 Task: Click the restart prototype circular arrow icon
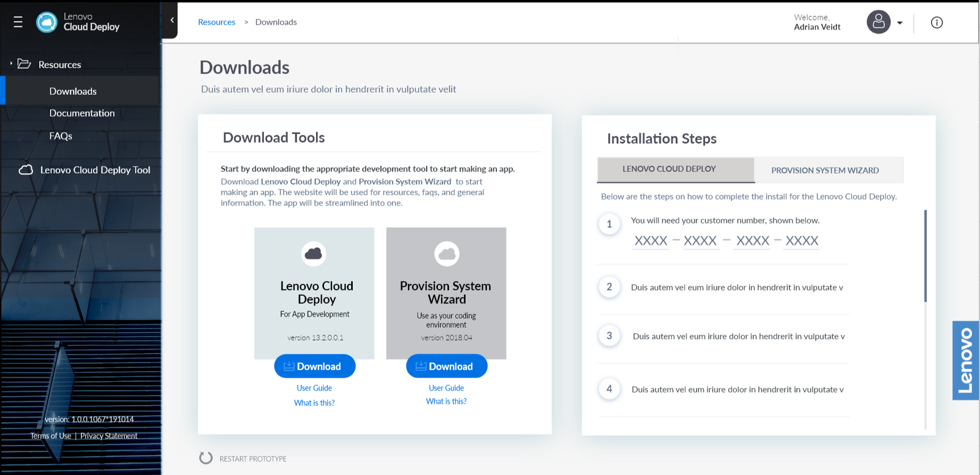coord(206,458)
